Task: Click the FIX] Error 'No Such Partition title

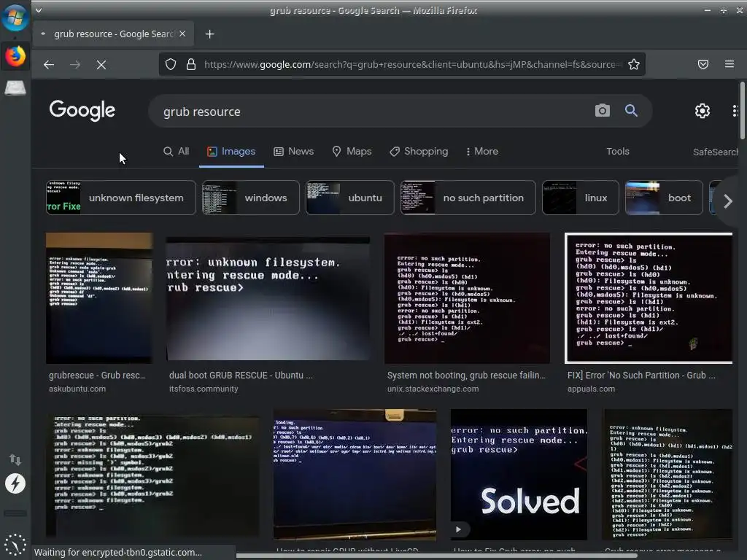Action: [641, 376]
